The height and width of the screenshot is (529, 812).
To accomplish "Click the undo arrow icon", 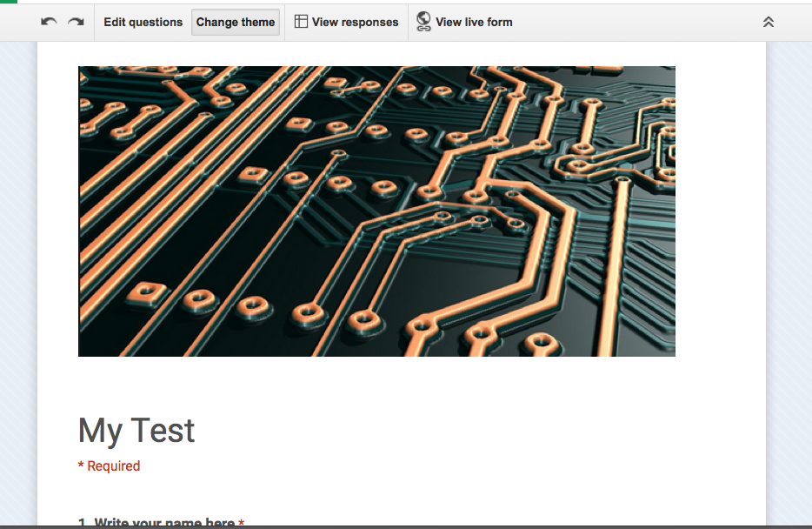I will (49, 22).
